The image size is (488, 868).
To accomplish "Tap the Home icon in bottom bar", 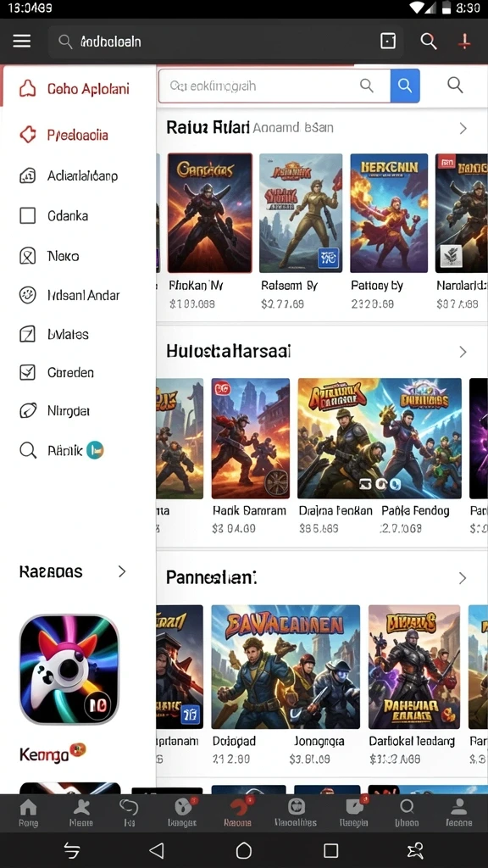I will point(28,812).
